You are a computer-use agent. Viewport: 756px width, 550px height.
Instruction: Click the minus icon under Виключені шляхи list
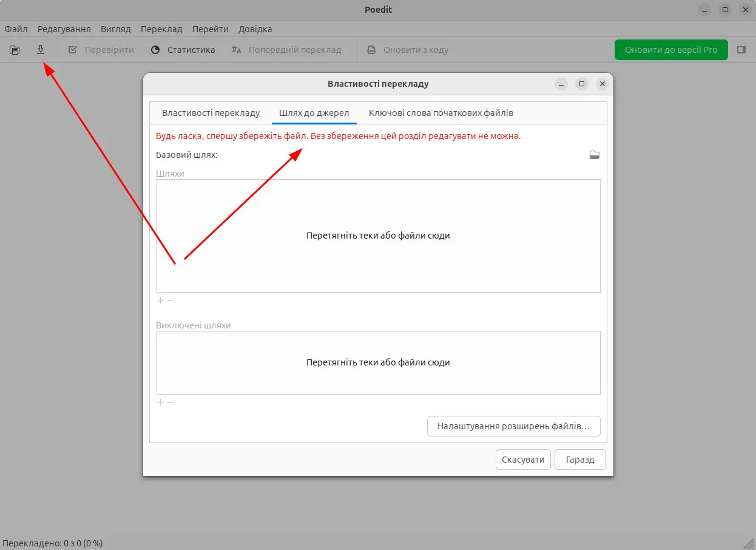click(x=170, y=402)
